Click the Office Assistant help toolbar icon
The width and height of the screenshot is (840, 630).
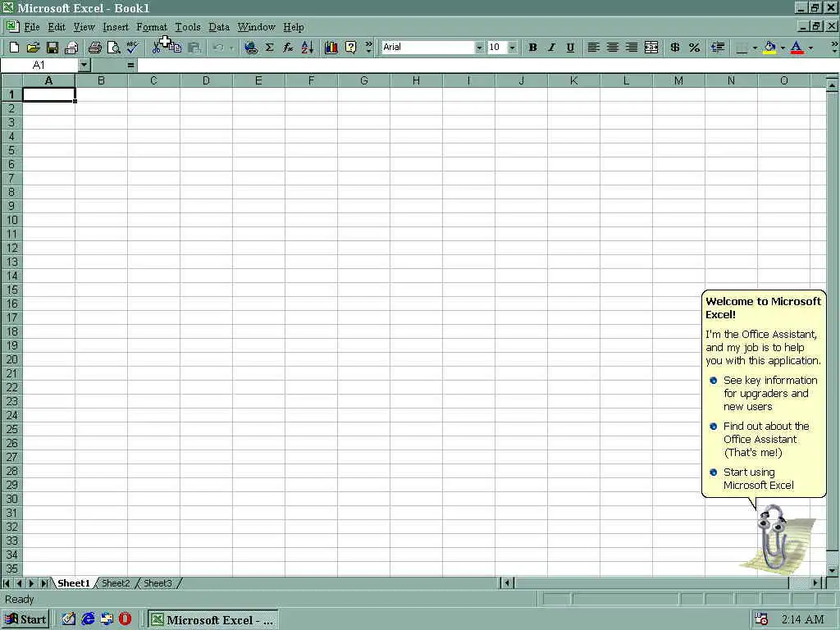point(350,48)
